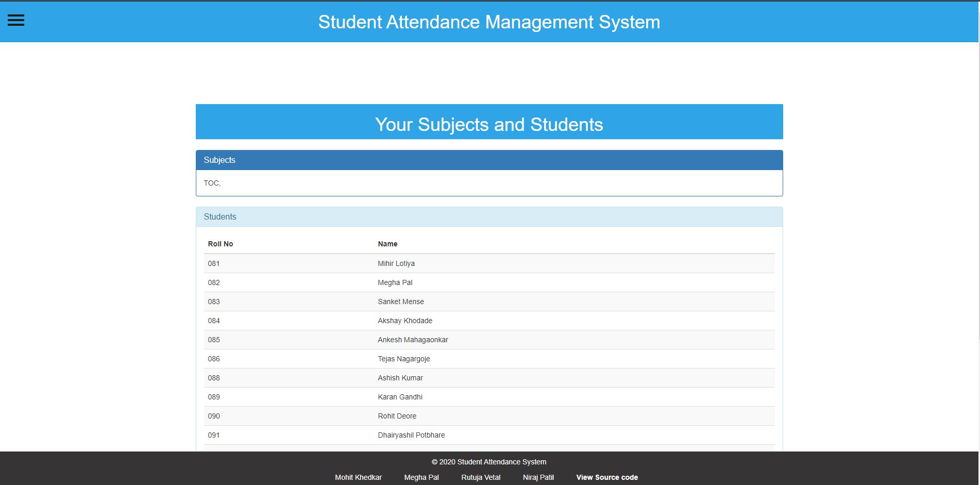
Task: Select the Subjects panel header
Action: pos(489,160)
